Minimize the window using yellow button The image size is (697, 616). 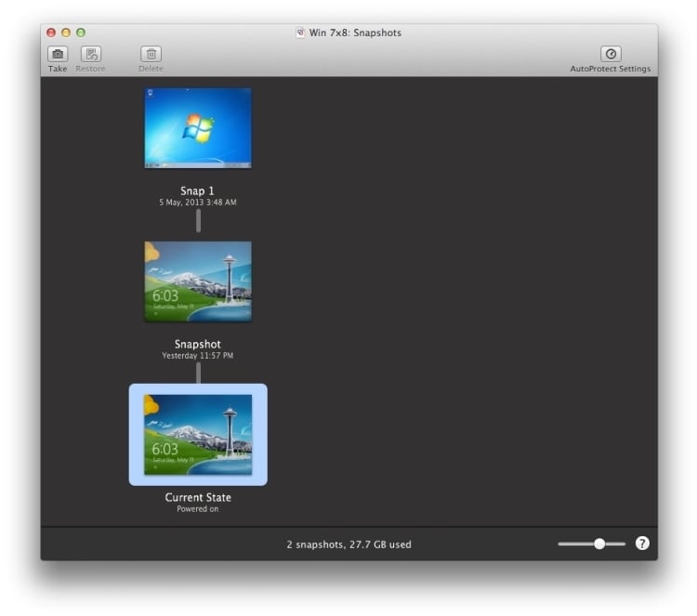point(66,33)
